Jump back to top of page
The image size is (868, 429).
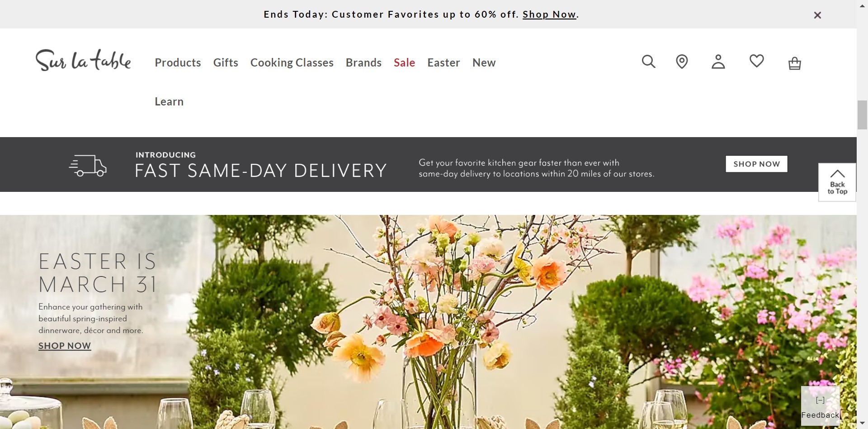837,182
